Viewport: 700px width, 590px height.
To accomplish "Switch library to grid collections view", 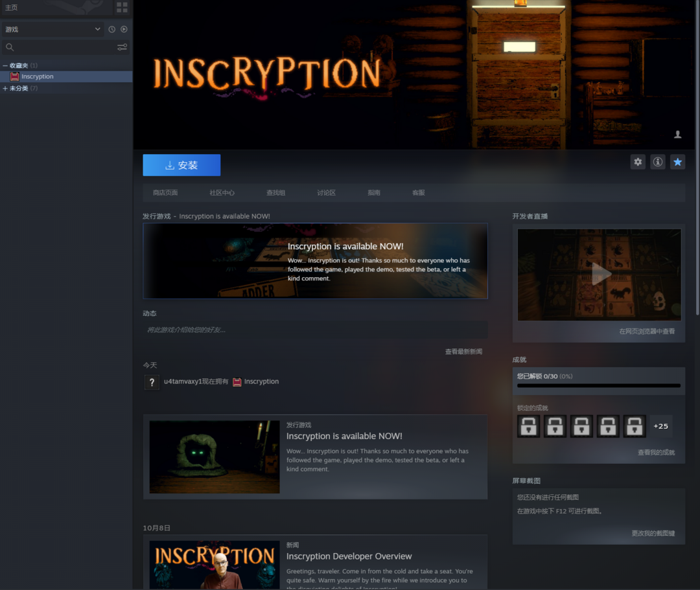I will 122,7.
